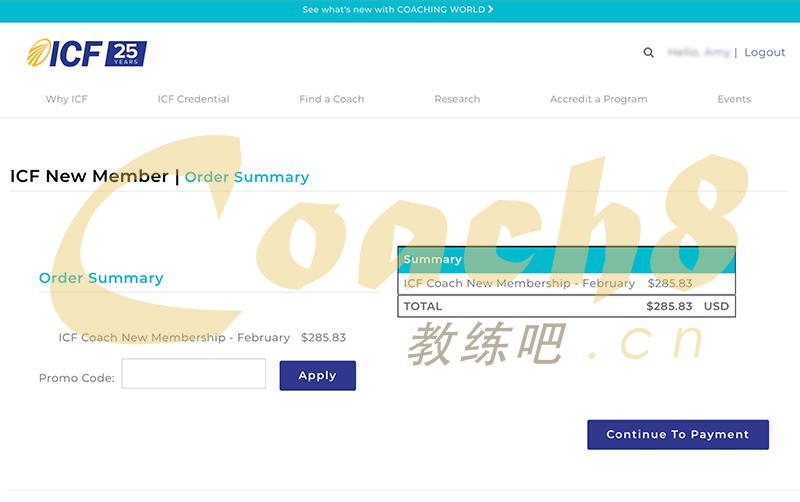The height and width of the screenshot is (502, 800).
Task: Click the Order Summary section heading on left
Action: tap(101, 278)
